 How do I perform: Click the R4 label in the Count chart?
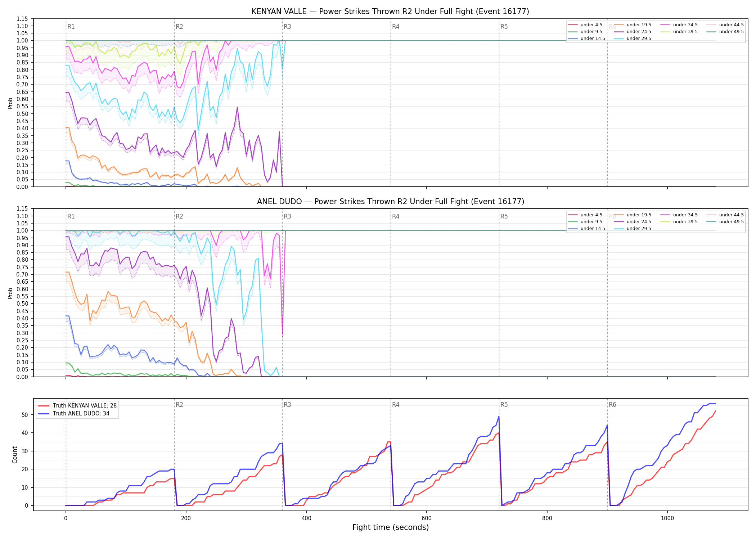(396, 405)
